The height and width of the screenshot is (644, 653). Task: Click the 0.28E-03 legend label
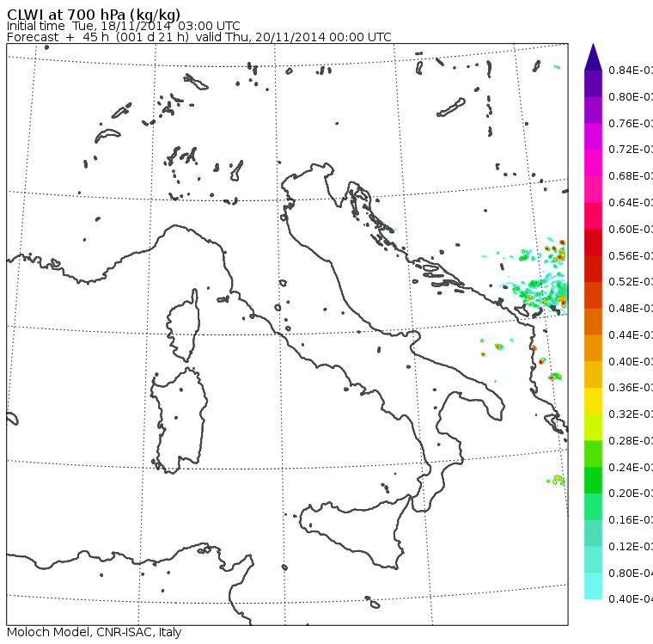631,440
